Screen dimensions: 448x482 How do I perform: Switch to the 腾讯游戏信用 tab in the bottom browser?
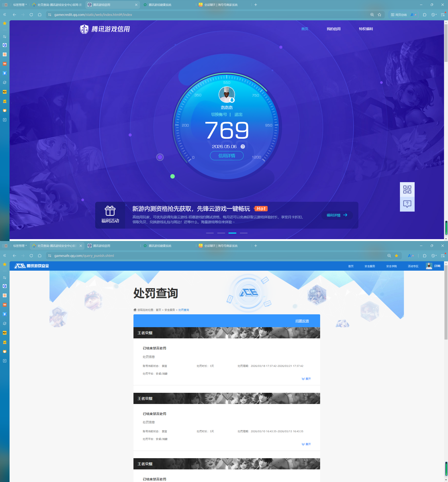[113, 246]
